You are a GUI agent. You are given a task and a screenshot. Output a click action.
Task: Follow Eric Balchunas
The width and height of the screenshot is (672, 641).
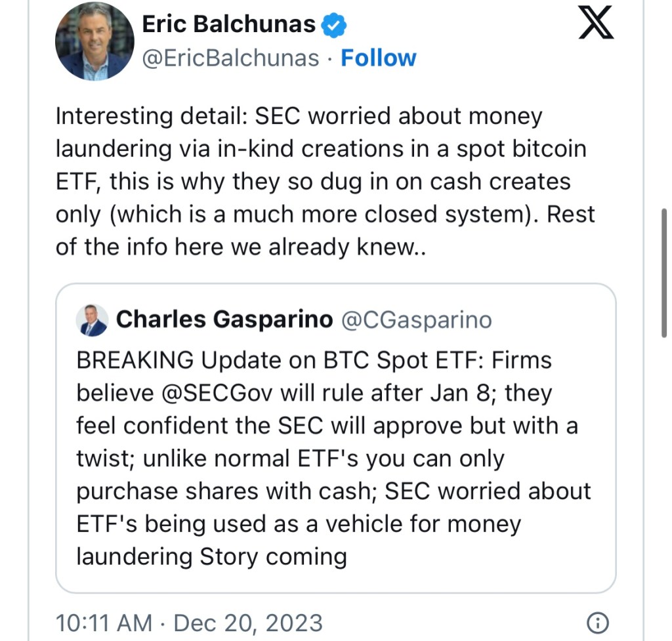pos(378,58)
